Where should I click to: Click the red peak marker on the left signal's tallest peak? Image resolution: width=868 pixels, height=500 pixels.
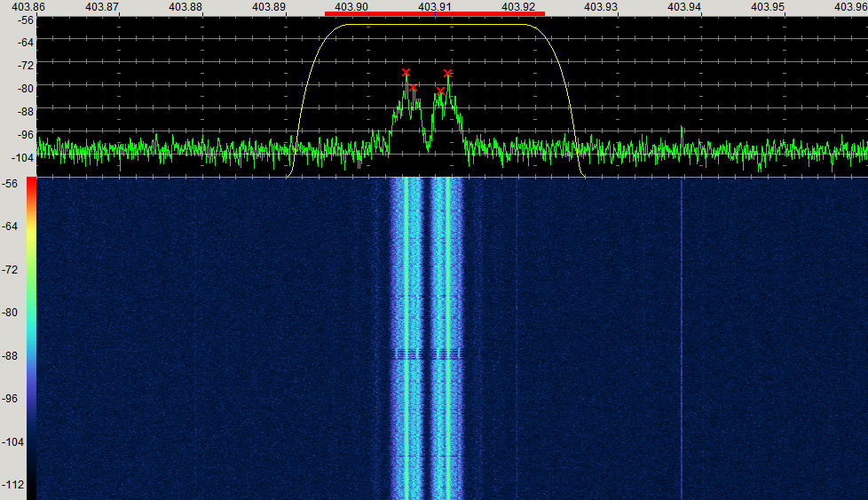tap(406, 73)
